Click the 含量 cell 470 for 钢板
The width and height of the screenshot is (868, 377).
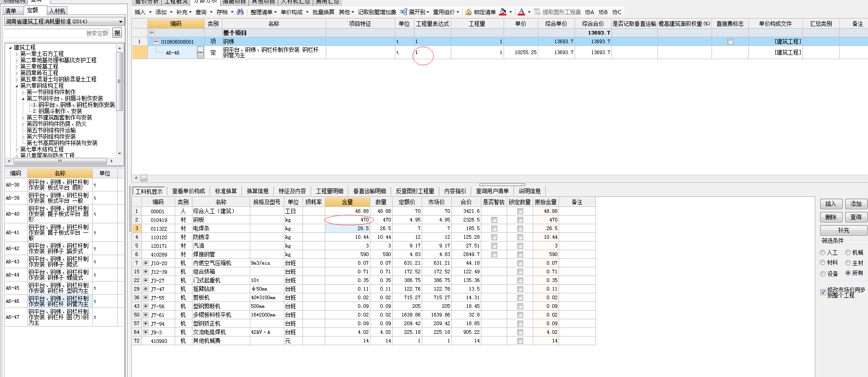(x=348, y=220)
